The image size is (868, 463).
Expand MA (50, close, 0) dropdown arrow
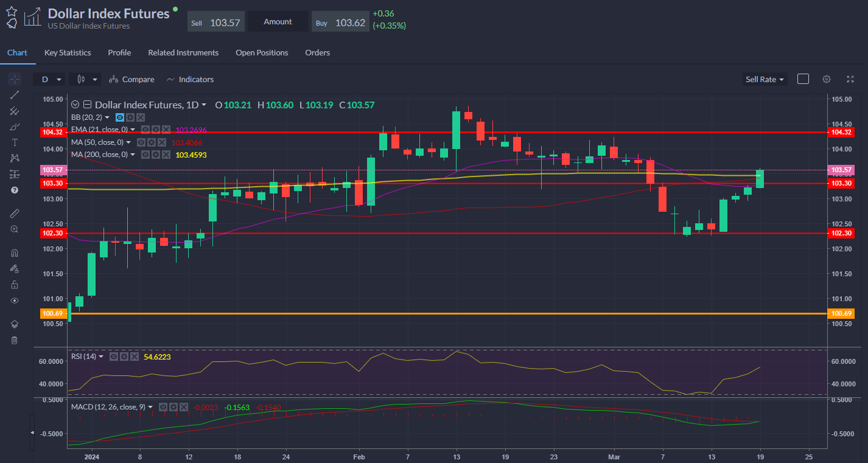[x=128, y=142]
